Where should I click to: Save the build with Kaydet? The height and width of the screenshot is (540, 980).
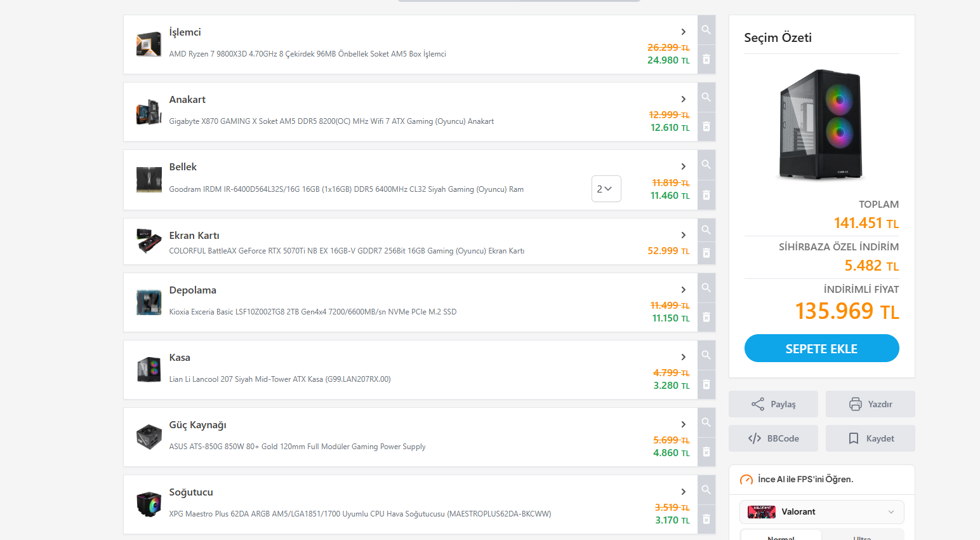pyautogui.click(x=870, y=438)
